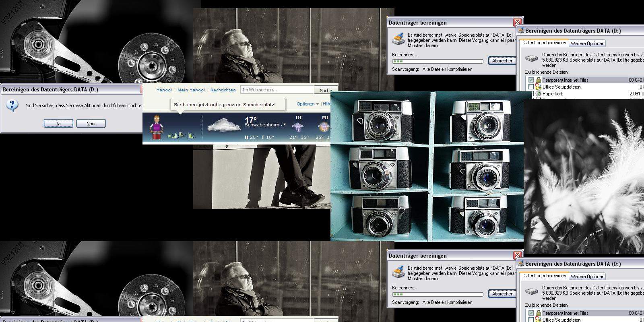Click the 17° current temperature reading
Image resolution: width=644 pixels, height=322 pixels.
251,120
